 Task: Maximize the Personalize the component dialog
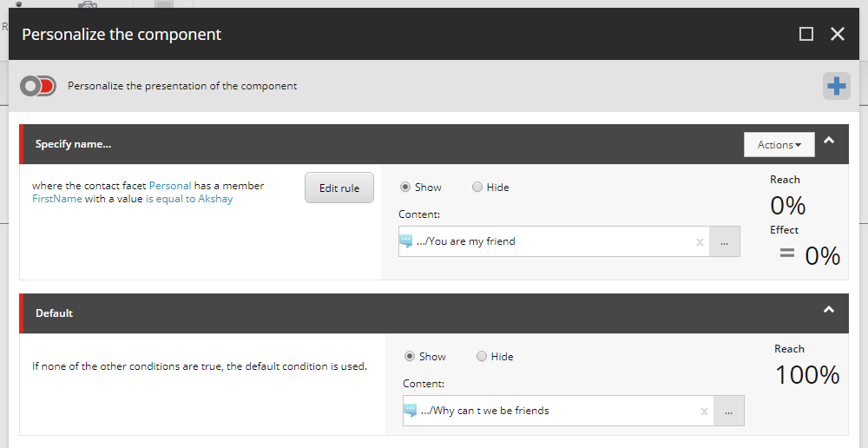tap(806, 35)
